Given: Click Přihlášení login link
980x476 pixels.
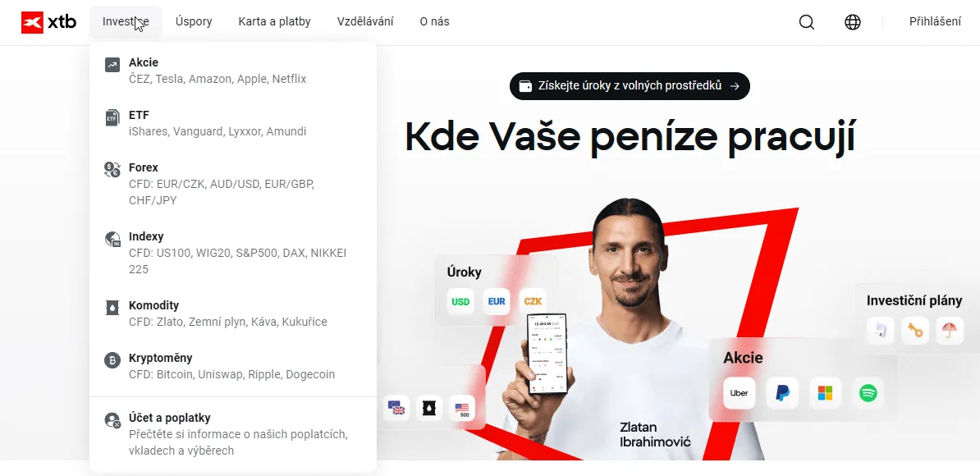Looking at the screenshot, I should click(x=935, y=22).
